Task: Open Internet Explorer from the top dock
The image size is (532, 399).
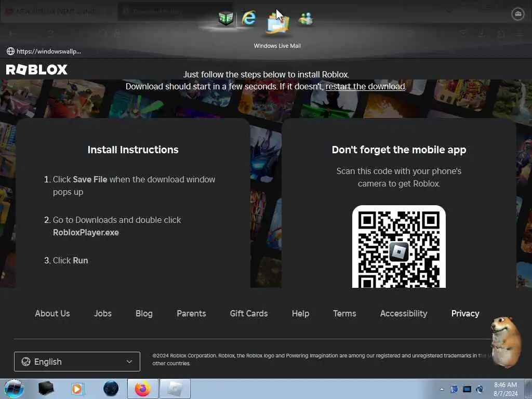Action: point(249,18)
